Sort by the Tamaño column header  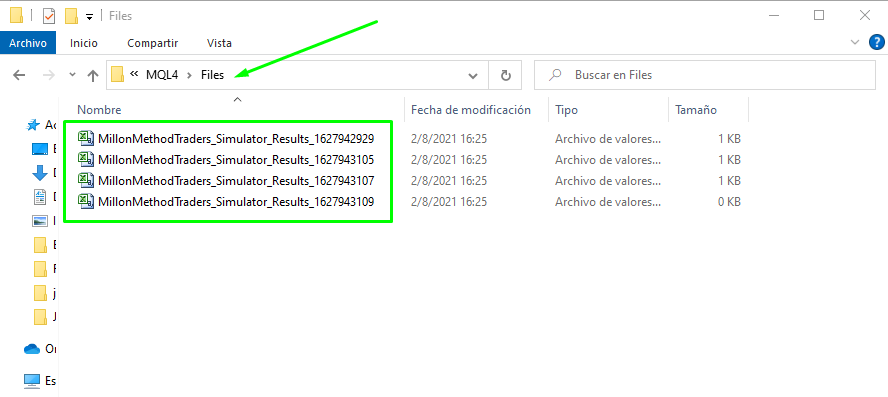pos(696,110)
